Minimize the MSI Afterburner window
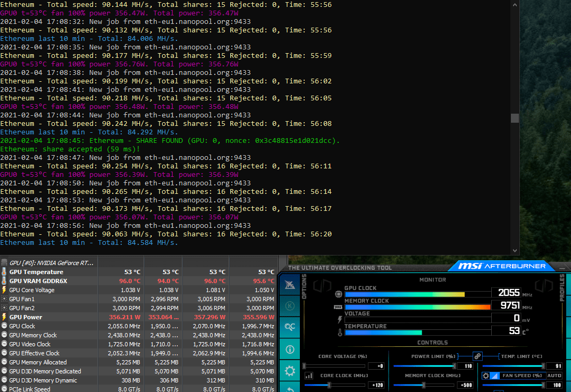 [562, 268]
